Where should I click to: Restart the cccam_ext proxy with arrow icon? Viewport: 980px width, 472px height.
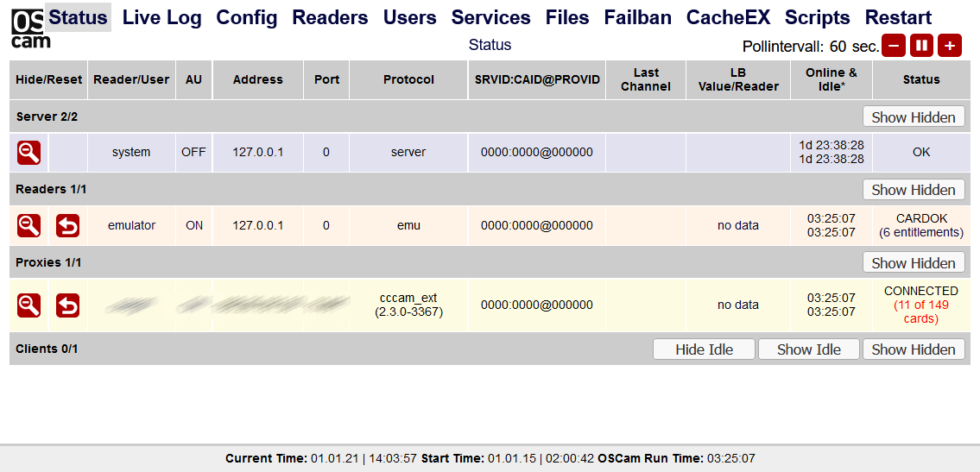coord(68,305)
